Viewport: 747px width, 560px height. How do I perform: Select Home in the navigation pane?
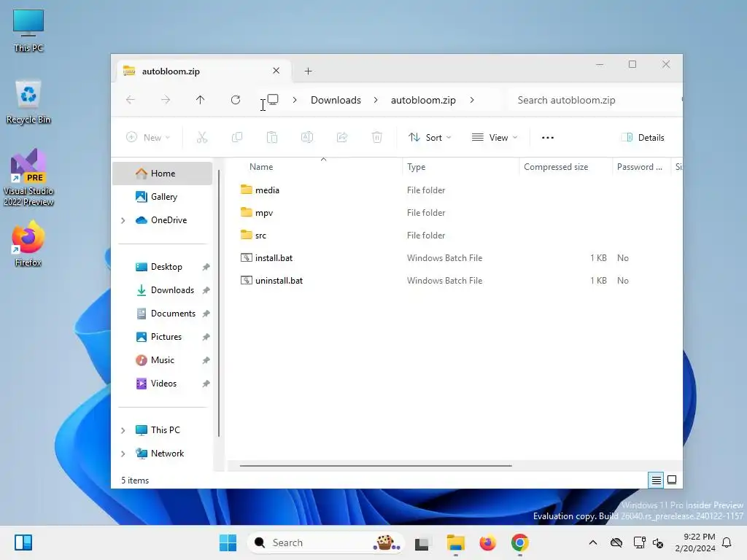(163, 174)
